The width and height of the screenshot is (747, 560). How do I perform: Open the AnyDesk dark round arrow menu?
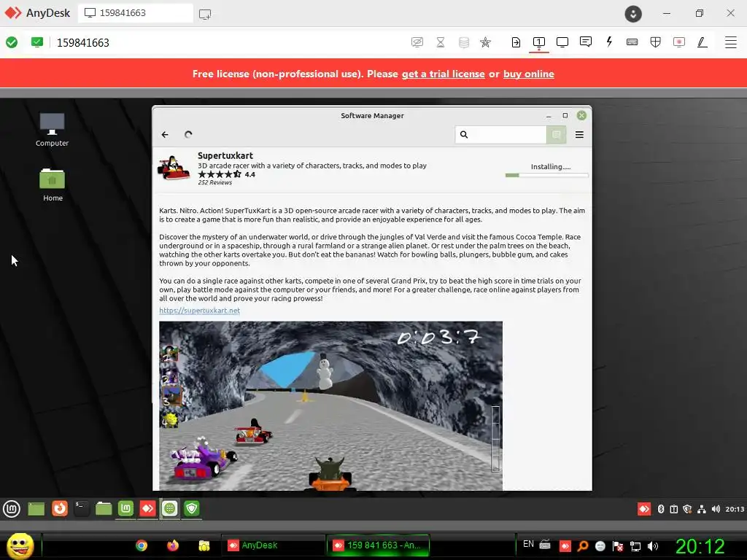coord(633,13)
